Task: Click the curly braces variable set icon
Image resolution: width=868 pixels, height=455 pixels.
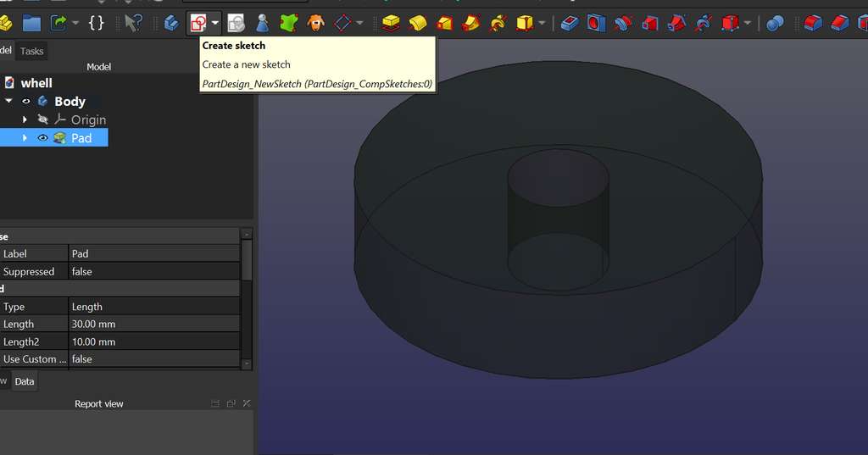Action: coord(97,23)
